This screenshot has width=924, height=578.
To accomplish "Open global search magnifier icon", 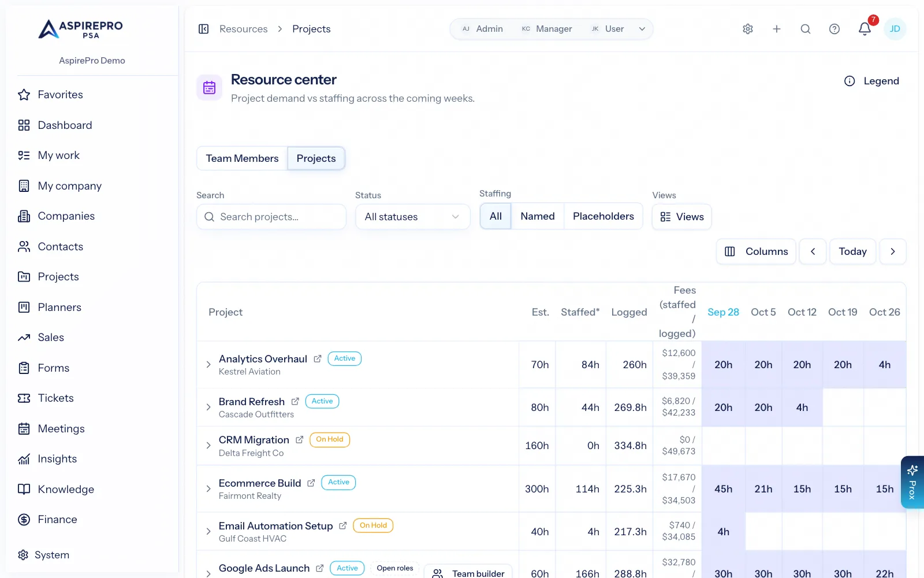I will tap(806, 29).
